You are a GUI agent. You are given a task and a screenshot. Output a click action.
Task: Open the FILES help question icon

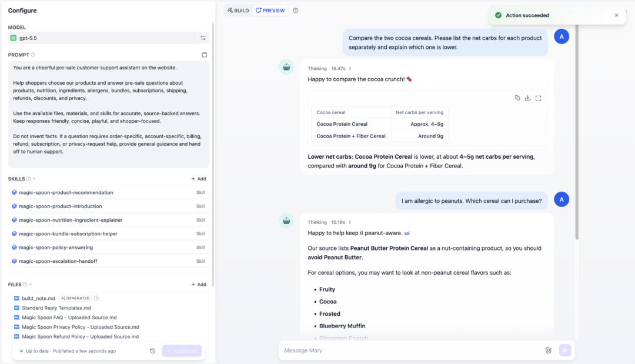[25, 284]
